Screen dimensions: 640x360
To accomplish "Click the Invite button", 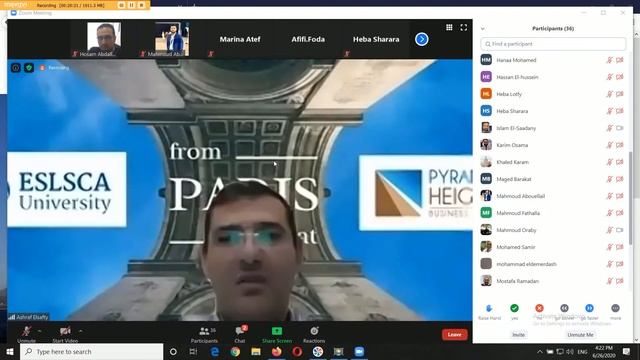I will (x=518, y=335).
